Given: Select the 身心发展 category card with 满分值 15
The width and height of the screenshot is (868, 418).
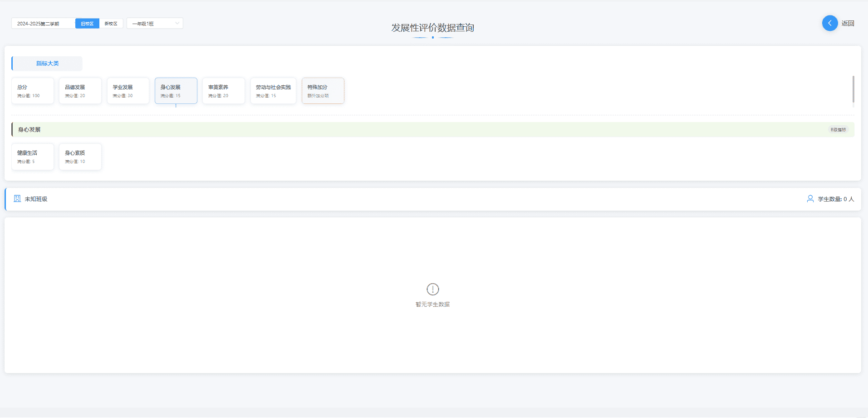Looking at the screenshot, I should point(176,91).
